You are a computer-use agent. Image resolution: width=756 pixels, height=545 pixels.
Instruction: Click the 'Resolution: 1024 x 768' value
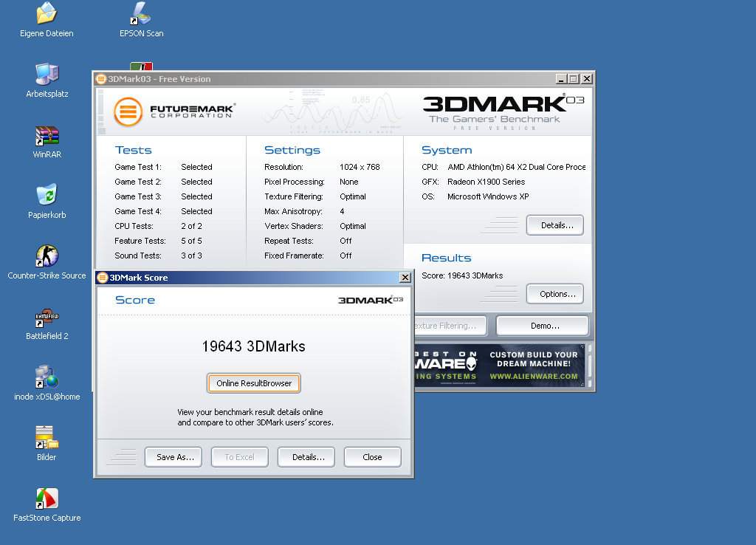(360, 168)
